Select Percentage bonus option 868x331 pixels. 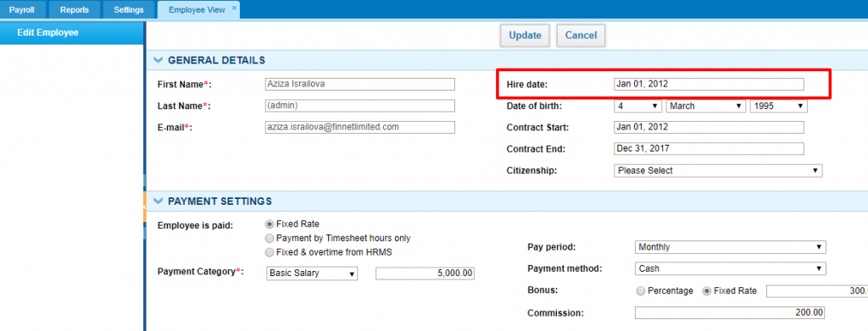(x=641, y=290)
